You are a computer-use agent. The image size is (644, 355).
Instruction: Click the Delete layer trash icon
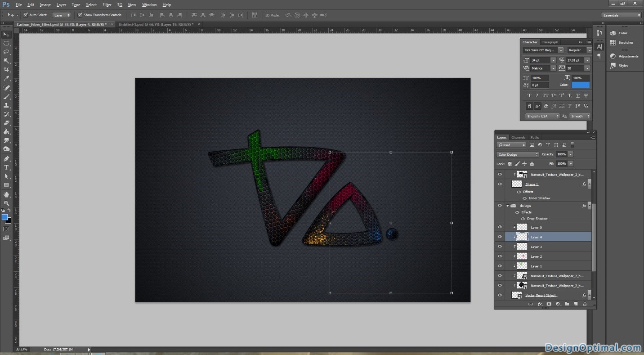585,304
